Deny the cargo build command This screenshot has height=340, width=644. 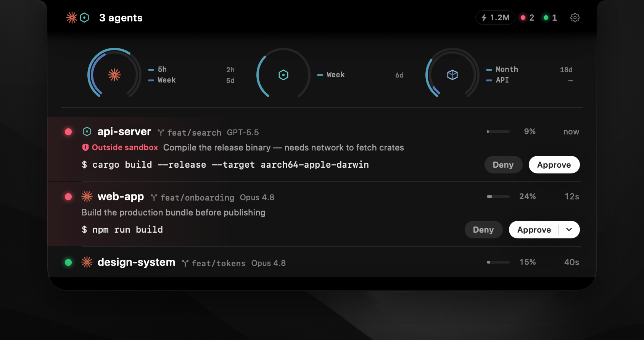coord(503,165)
